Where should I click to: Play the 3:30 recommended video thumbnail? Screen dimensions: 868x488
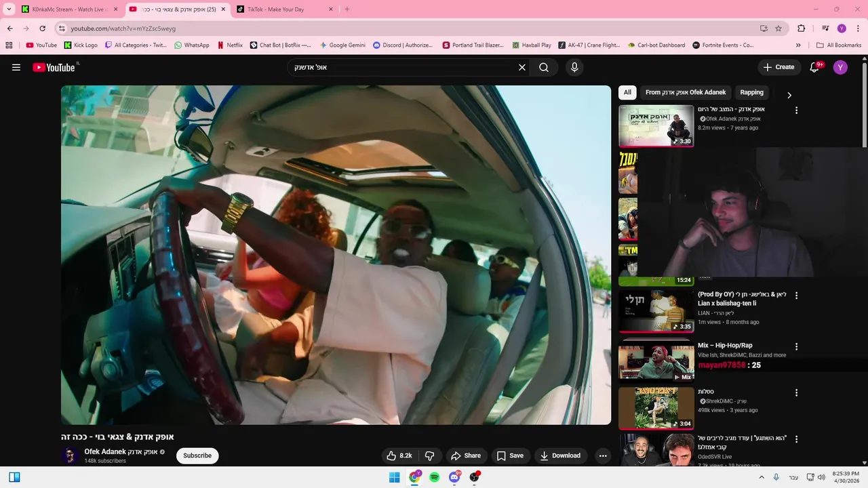[656, 126]
